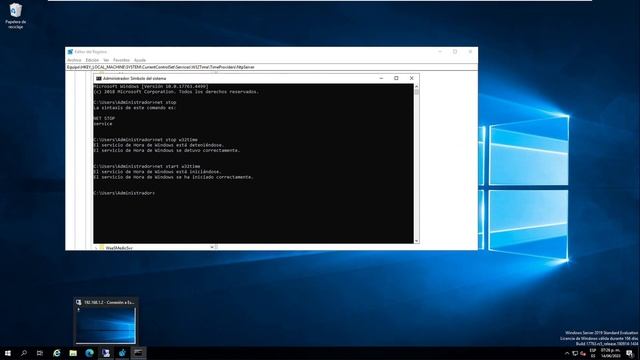Click 'net start w32time' command line text
Screen dimensions: 640x360
pyautogui.click(x=178, y=167)
